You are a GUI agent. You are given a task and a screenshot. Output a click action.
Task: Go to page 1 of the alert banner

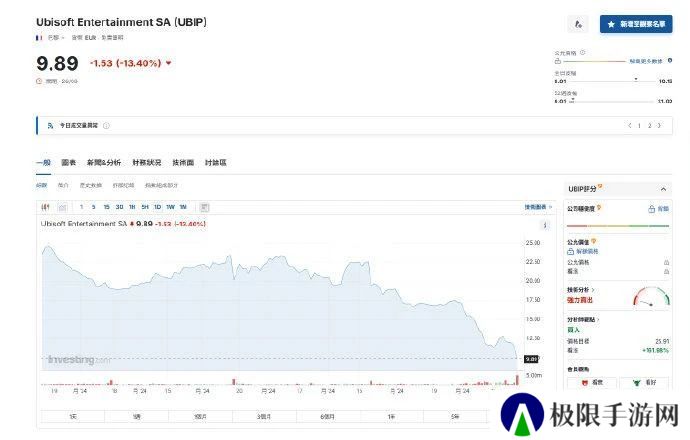pos(639,125)
